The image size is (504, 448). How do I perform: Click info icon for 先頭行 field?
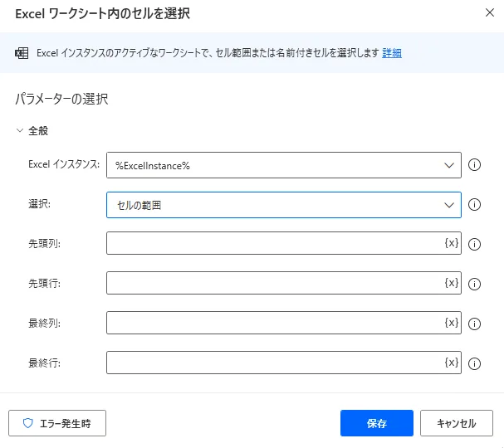476,284
